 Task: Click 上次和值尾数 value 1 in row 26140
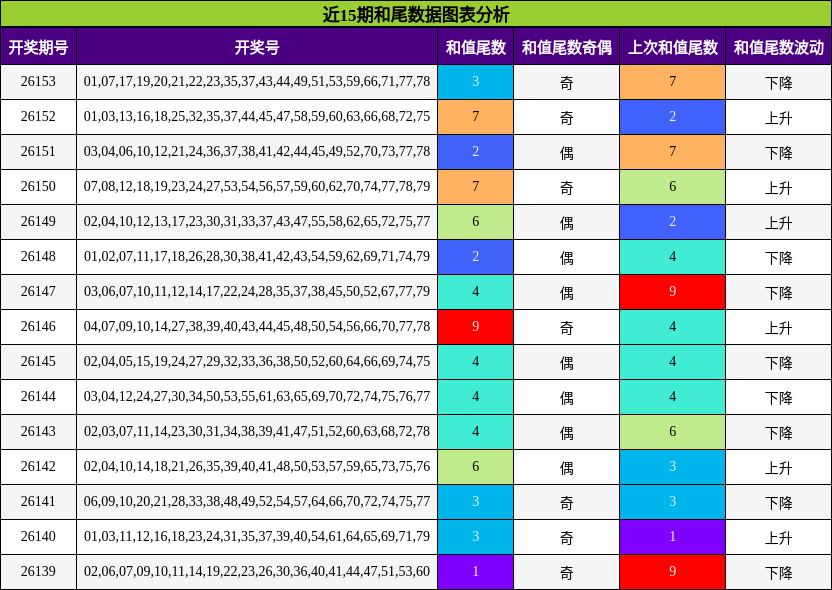point(672,537)
